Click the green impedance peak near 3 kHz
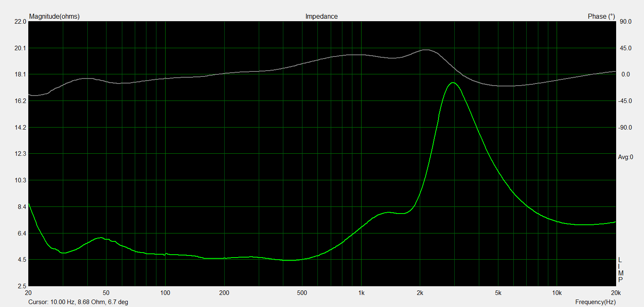The width and height of the screenshot is (644, 307). click(x=453, y=83)
